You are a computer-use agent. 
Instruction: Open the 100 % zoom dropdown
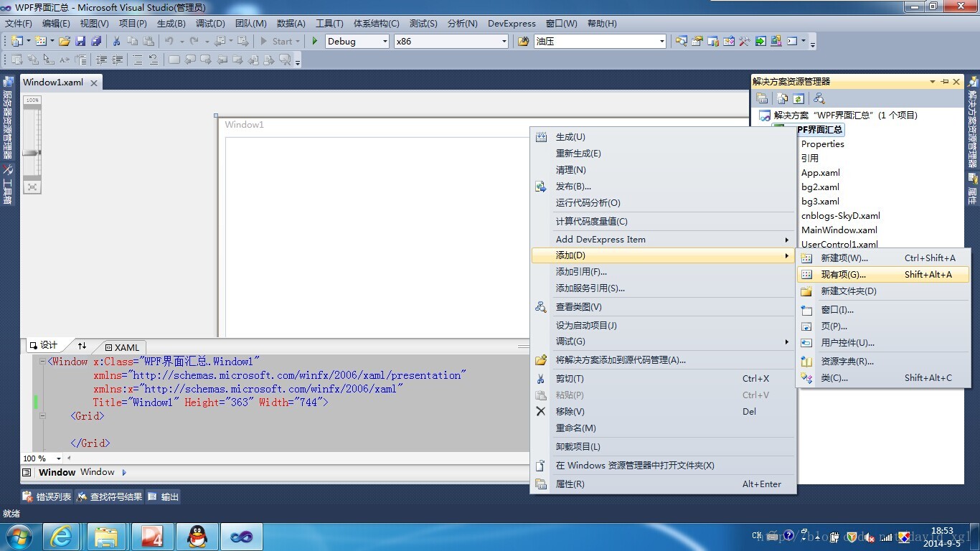coord(60,458)
